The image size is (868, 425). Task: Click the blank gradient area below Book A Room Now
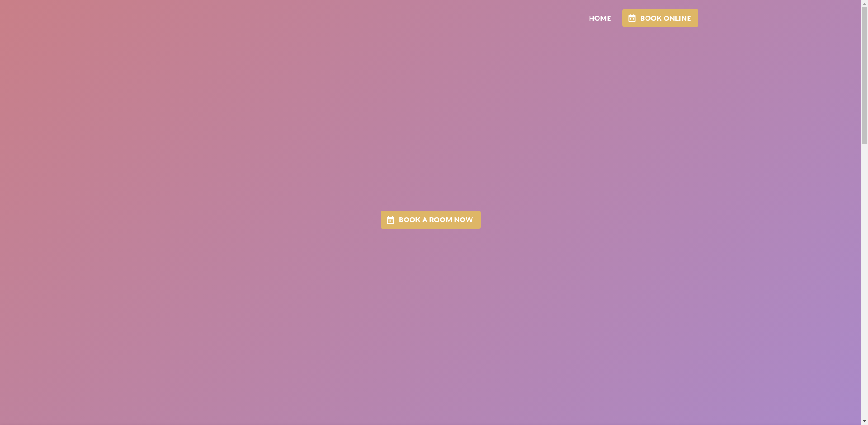[430, 316]
